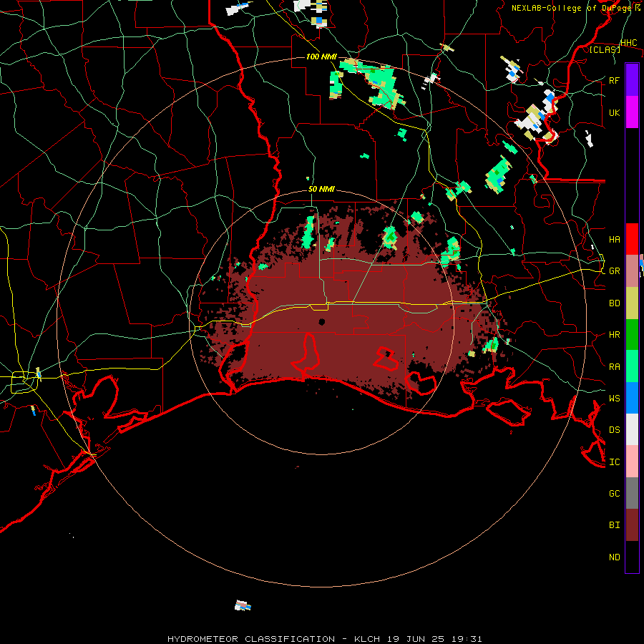Screen dimensions: 644x644
Task: Select the GC gray legend swatch
Action: (632, 493)
